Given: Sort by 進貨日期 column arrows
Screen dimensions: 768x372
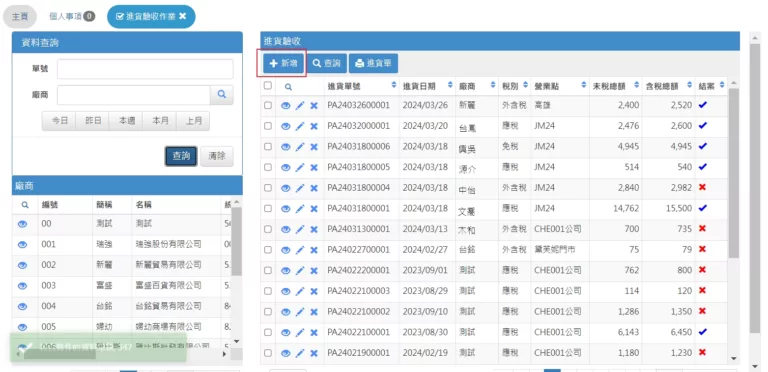Looking at the screenshot, I should [450, 85].
